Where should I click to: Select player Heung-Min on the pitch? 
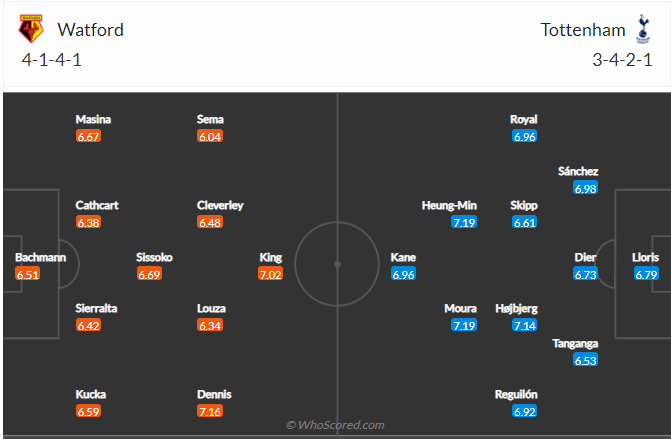point(449,206)
